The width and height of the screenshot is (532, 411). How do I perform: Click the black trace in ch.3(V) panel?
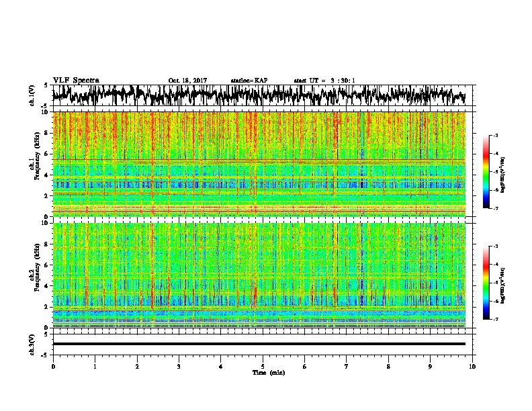(x=259, y=344)
